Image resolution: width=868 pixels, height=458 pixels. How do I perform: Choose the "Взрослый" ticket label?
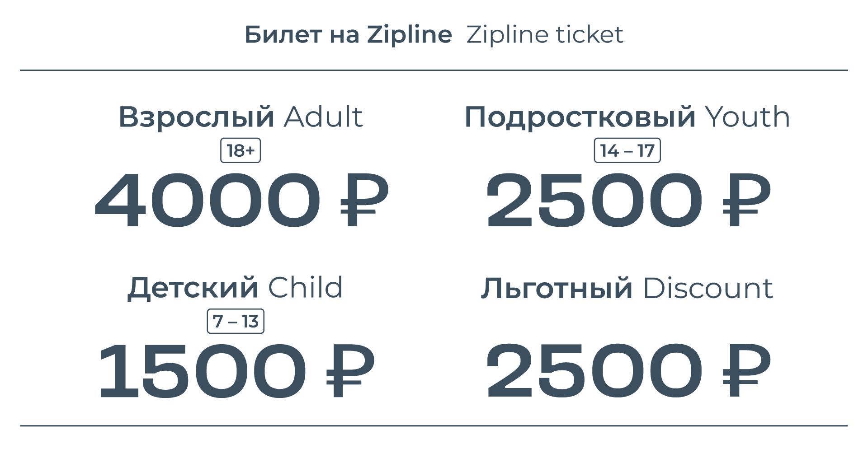(x=197, y=117)
